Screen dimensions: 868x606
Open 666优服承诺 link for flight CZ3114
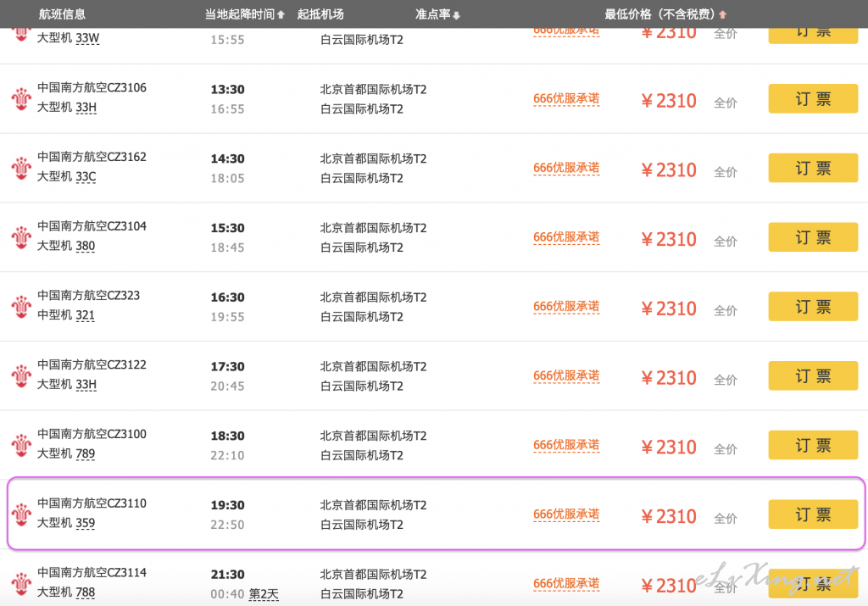pos(566,583)
